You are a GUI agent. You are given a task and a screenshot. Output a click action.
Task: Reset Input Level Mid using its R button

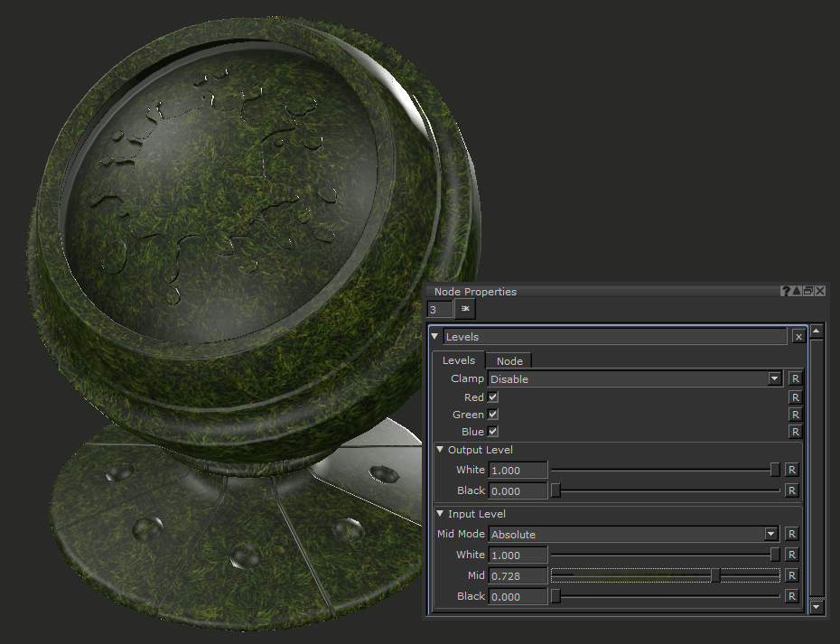(791, 575)
